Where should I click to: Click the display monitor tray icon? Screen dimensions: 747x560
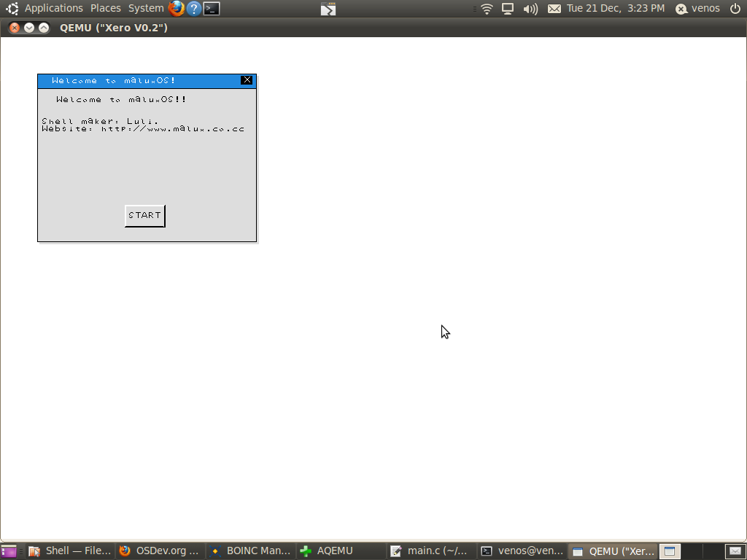508,9
